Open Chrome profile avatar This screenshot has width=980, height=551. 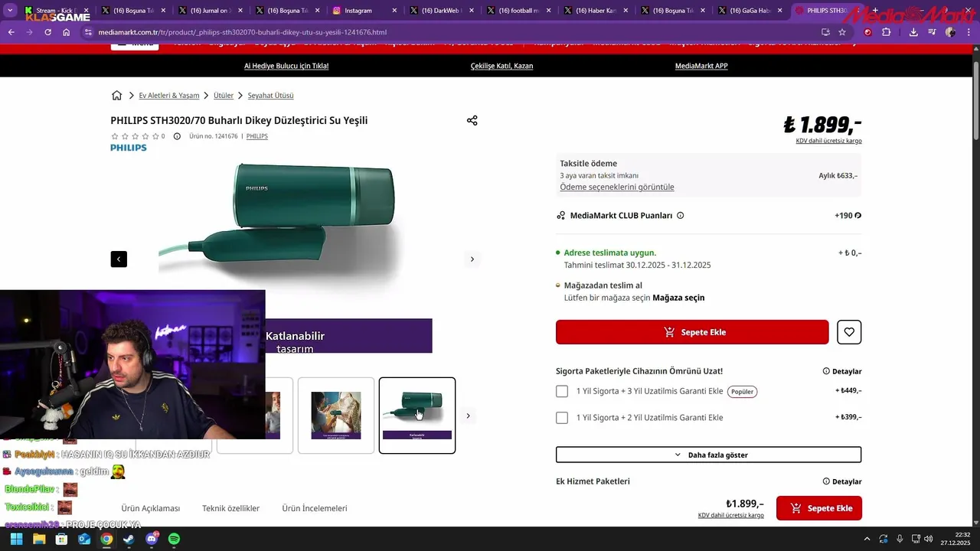pos(950,32)
